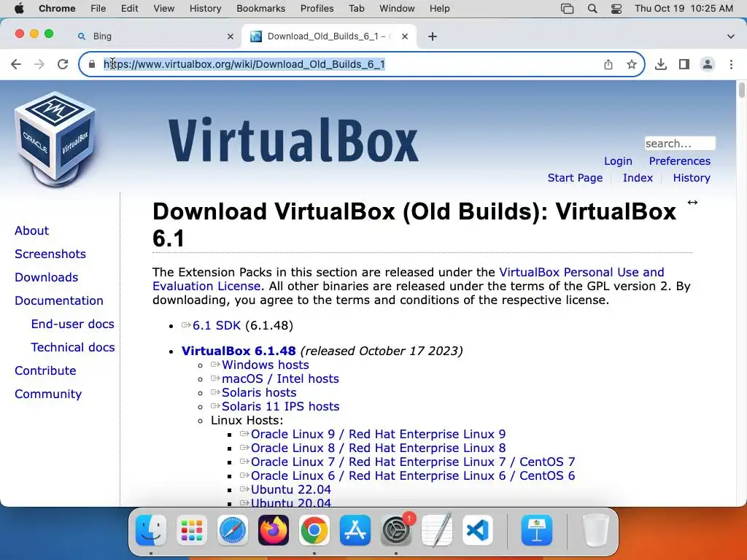Open Technical docs link
Image resolution: width=747 pixels, height=560 pixels.
(x=73, y=347)
